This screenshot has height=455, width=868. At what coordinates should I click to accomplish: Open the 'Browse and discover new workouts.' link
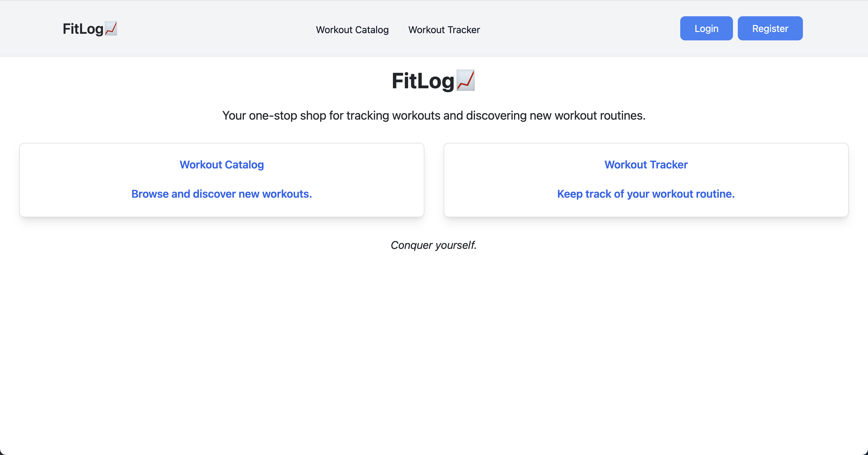point(222,194)
